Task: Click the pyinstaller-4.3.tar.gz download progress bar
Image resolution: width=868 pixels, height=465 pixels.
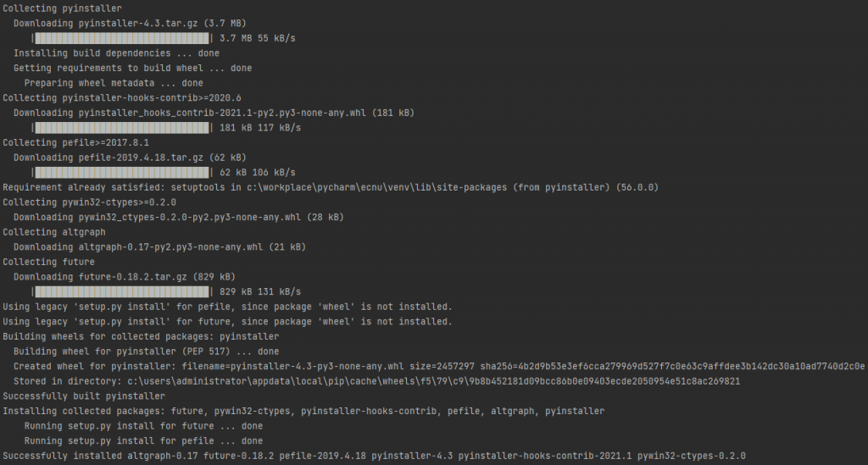Action: click(122, 38)
